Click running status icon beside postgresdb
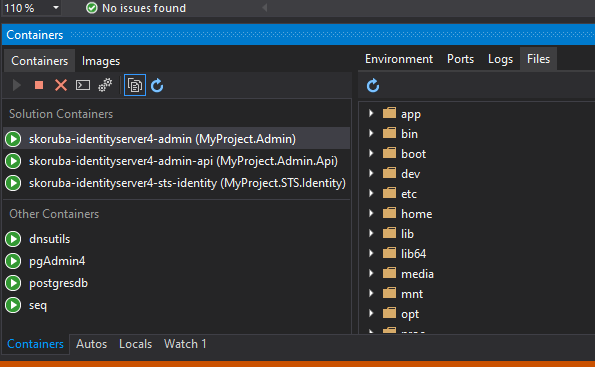The image size is (595, 367). (x=13, y=283)
